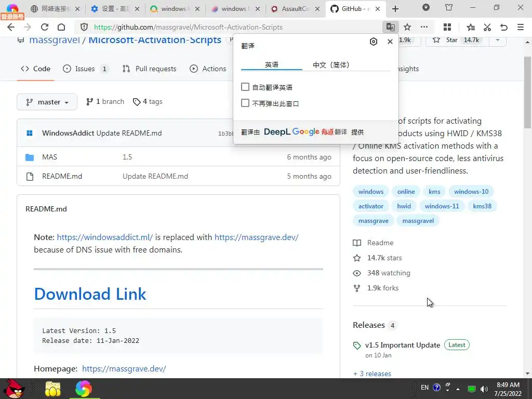Open a new tab with plus button
532x399 pixels.
[x=395, y=9]
